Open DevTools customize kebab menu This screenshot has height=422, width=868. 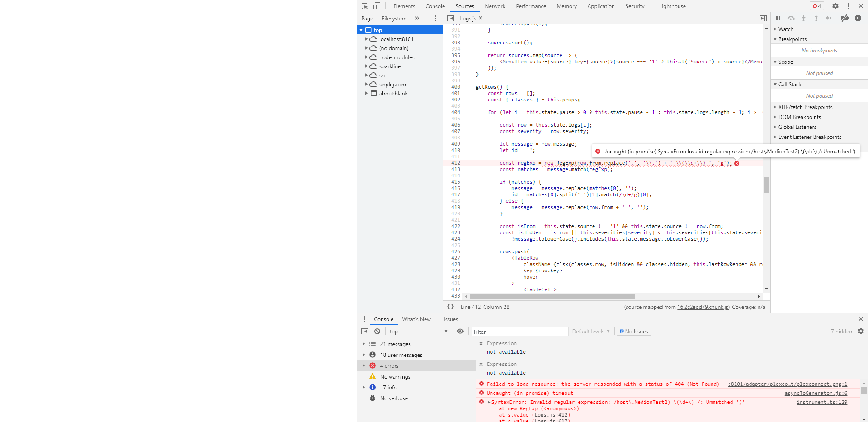click(x=848, y=6)
